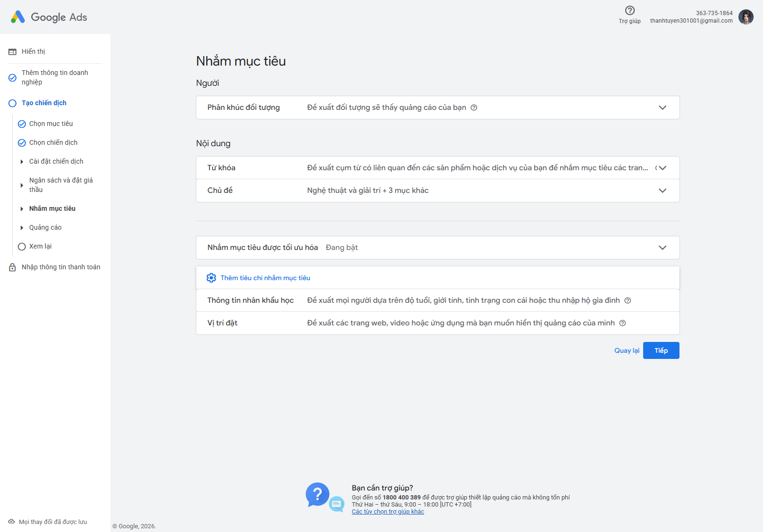
Task: Click the account email thanhtuyen301001@gmail.com
Action: pos(691,21)
